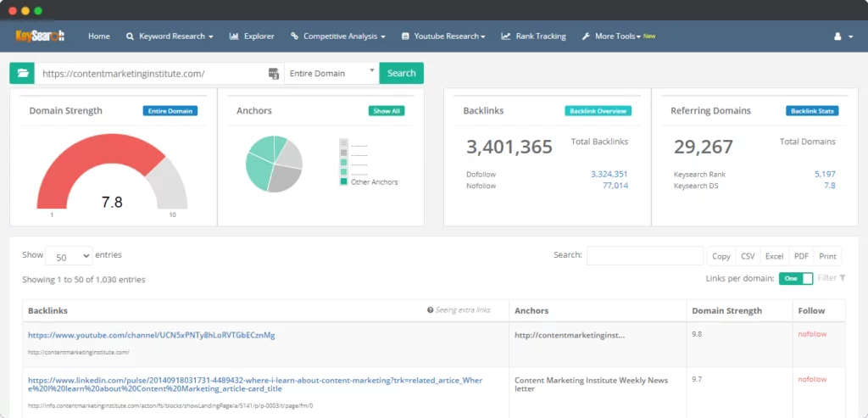Open the account dropdown caret
868x418 pixels.
[x=850, y=37]
